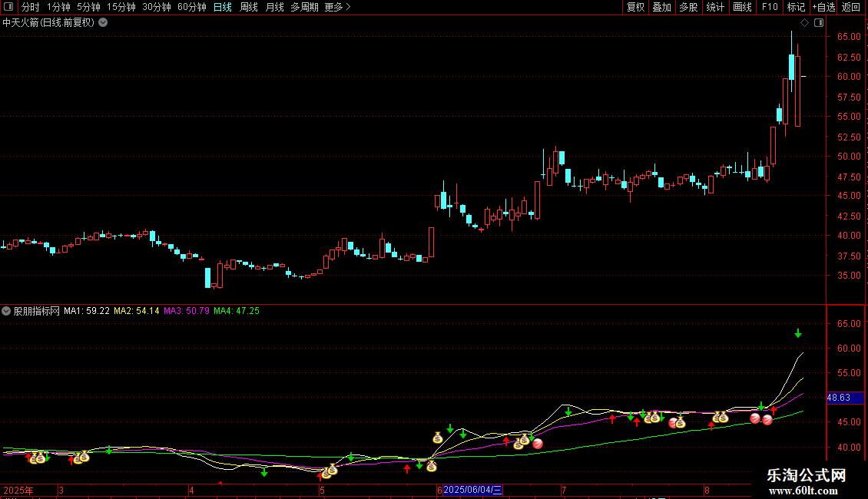Switch to 分时 chart tab

click(31, 7)
